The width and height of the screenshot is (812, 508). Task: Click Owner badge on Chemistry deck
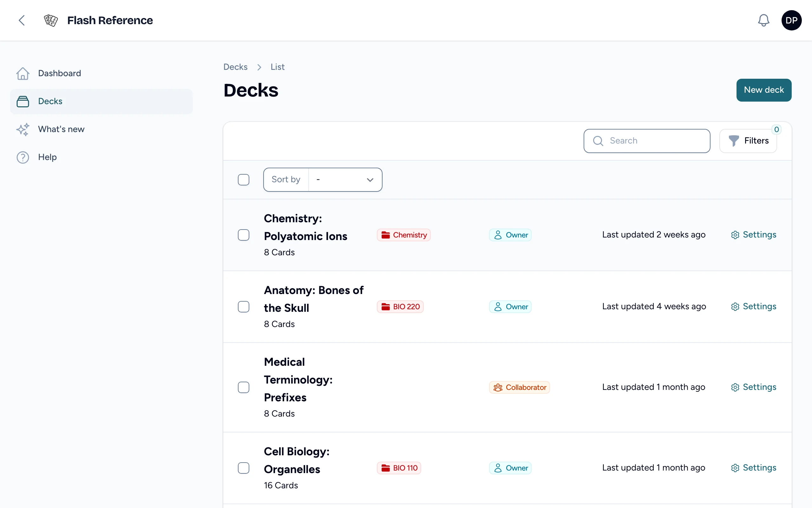point(510,235)
